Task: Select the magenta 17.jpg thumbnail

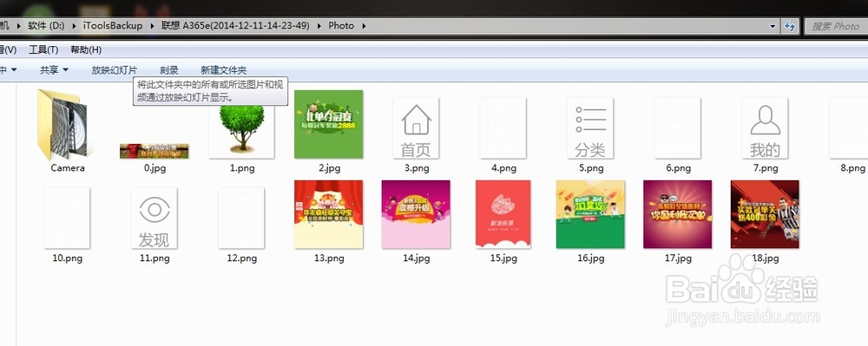Action: click(x=677, y=214)
